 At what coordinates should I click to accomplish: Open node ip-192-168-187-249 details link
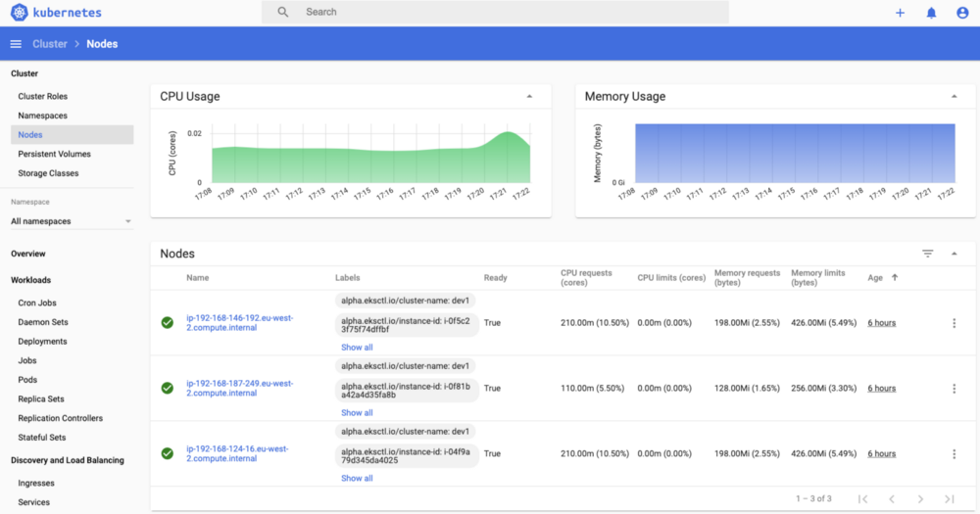point(239,389)
